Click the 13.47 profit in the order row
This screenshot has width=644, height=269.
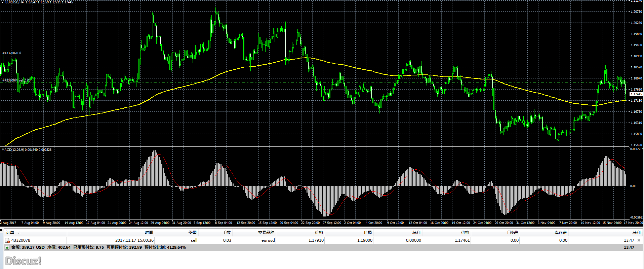(x=629, y=240)
